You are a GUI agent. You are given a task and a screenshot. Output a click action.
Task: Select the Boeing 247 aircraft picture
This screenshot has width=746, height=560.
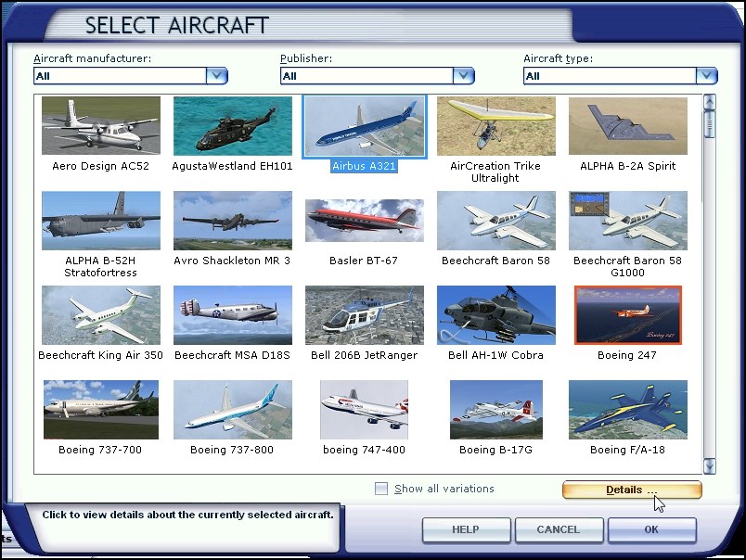click(x=627, y=314)
